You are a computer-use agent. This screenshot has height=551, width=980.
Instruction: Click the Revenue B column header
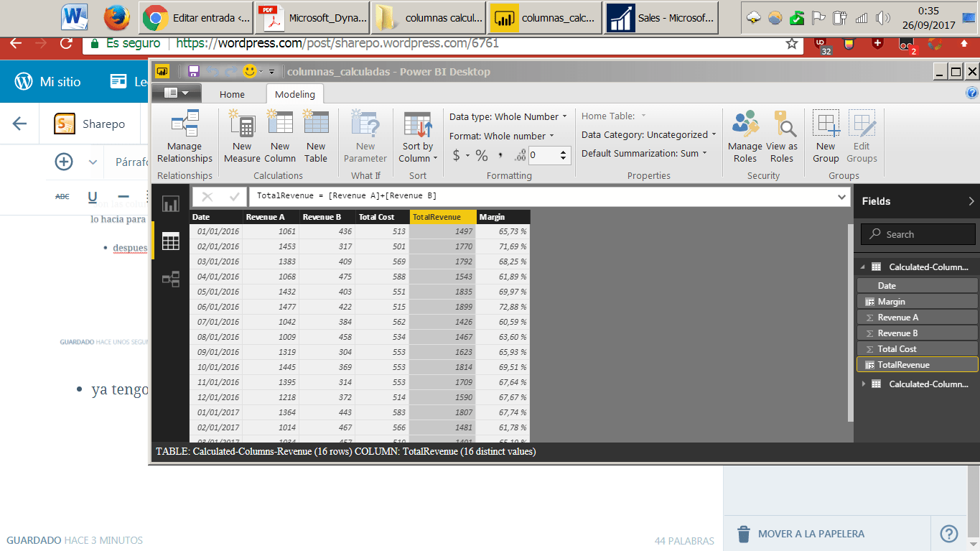[328, 217]
